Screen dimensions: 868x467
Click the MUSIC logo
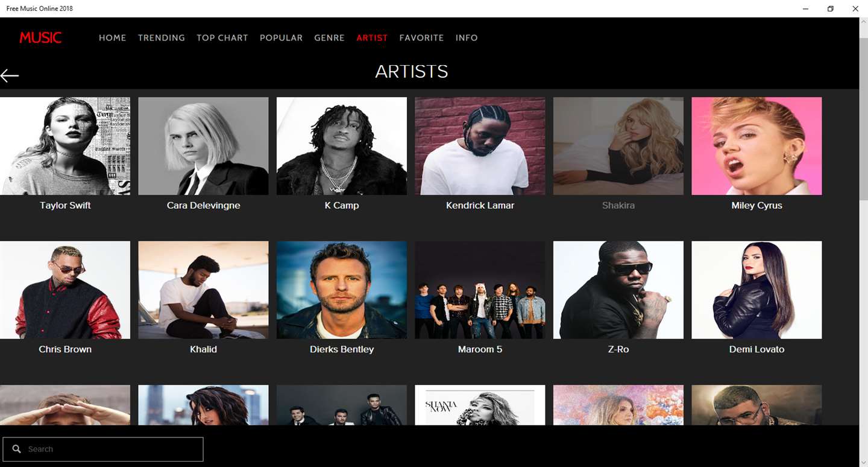pyautogui.click(x=40, y=37)
